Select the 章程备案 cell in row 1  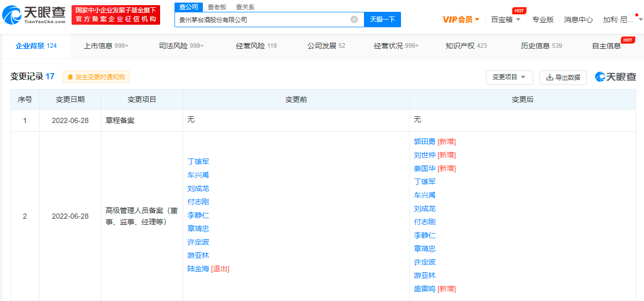click(x=142, y=120)
